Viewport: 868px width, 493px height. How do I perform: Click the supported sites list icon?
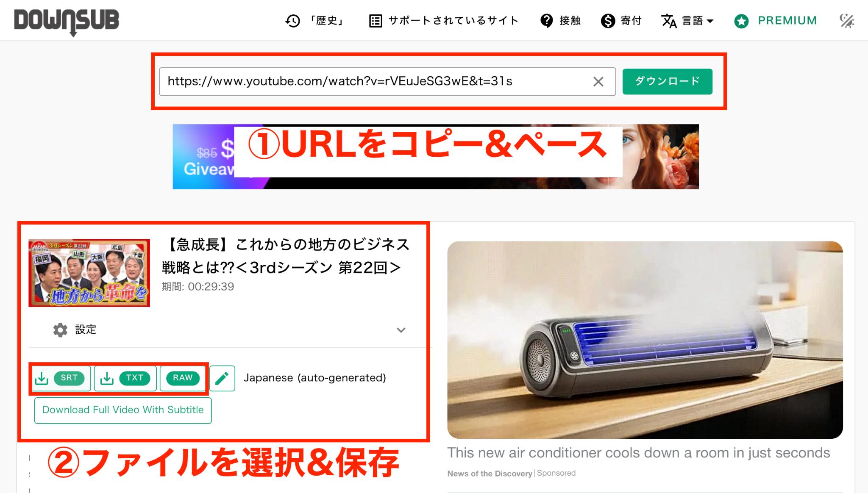click(x=376, y=21)
